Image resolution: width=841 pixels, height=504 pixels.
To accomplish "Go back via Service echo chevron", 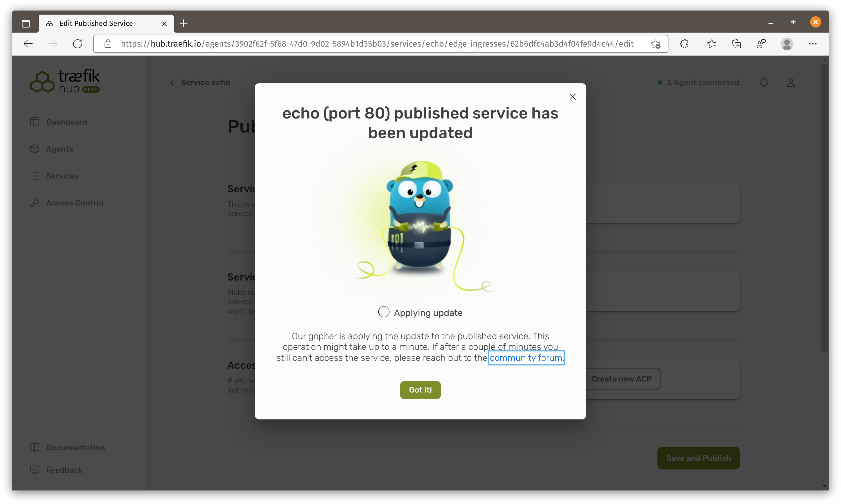I will 172,83.
